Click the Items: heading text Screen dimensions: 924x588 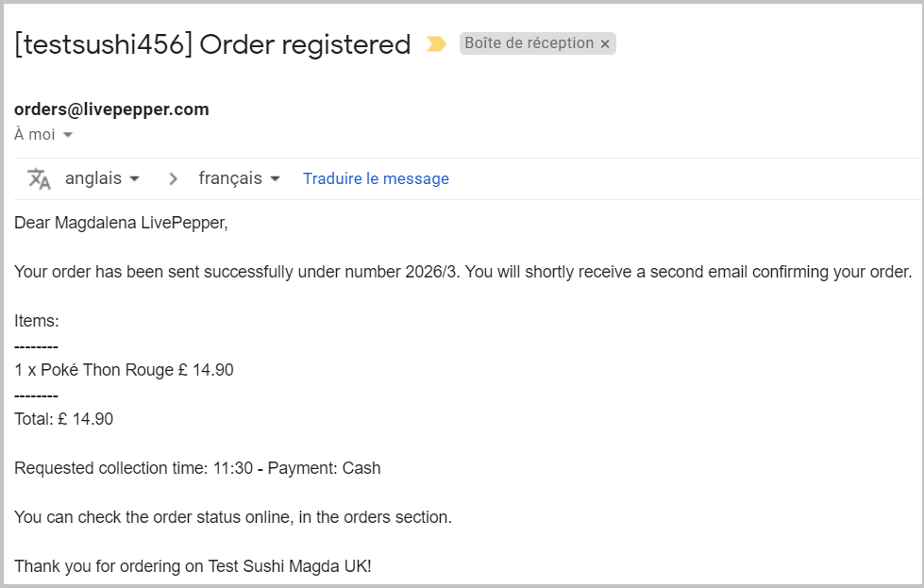[37, 321]
